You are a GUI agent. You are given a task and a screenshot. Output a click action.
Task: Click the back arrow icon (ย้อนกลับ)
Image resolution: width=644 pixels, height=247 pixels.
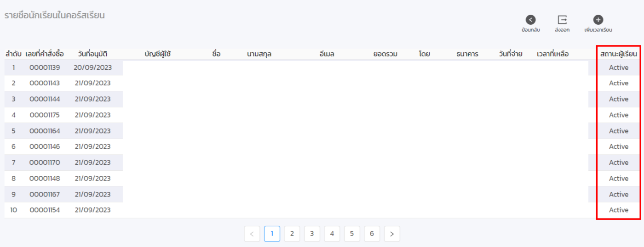pyautogui.click(x=531, y=20)
